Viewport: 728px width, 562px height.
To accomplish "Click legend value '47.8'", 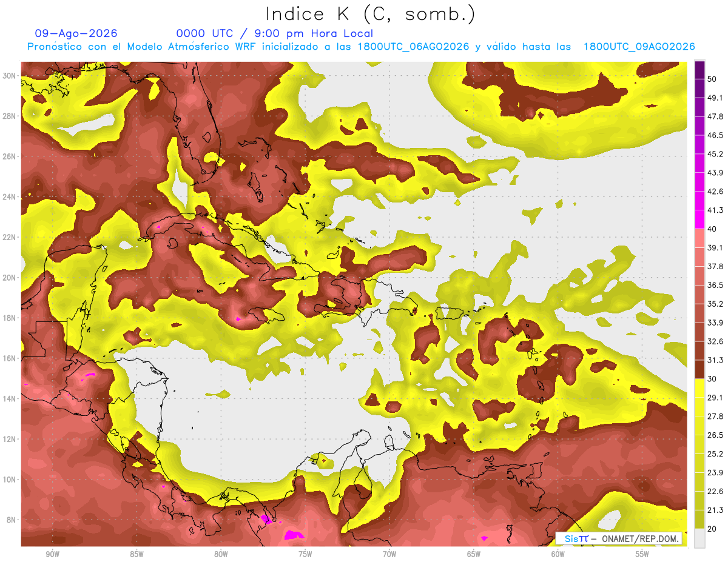I will (x=715, y=116).
